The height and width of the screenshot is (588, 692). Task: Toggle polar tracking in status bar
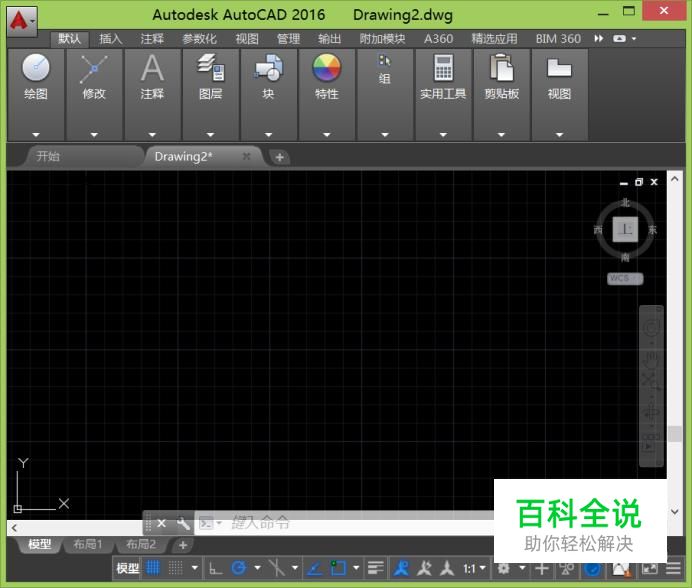240,568
